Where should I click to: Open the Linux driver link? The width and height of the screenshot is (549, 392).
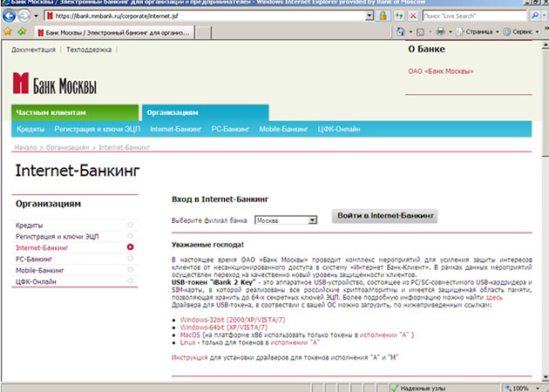click(x=187, y=342)
